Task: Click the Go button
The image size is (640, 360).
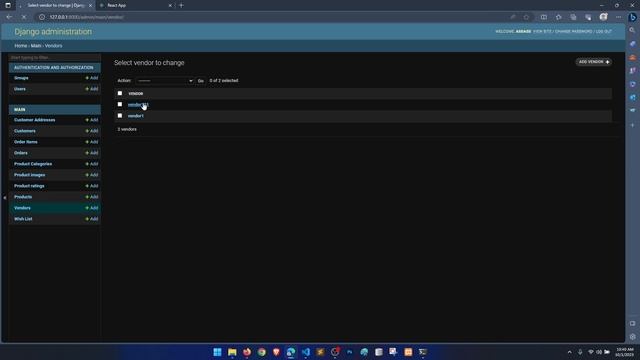Action: pos(200,81)
